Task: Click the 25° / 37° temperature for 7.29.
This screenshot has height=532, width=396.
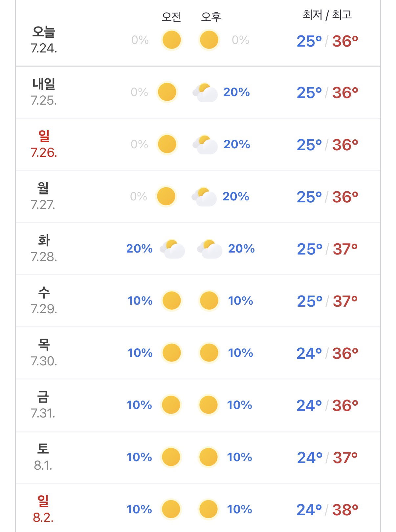Action: click(327, 301)
